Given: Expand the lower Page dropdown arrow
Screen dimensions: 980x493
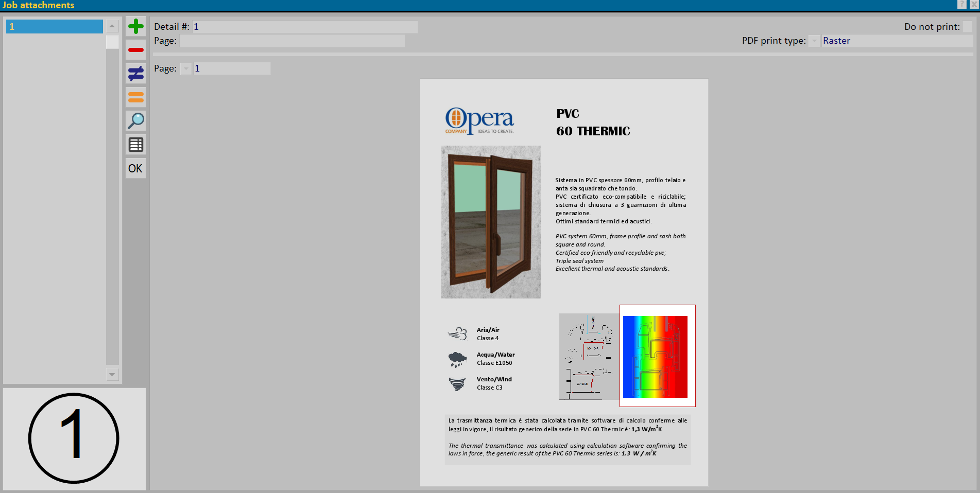Looking at the screenshot, I should point(186,68).
